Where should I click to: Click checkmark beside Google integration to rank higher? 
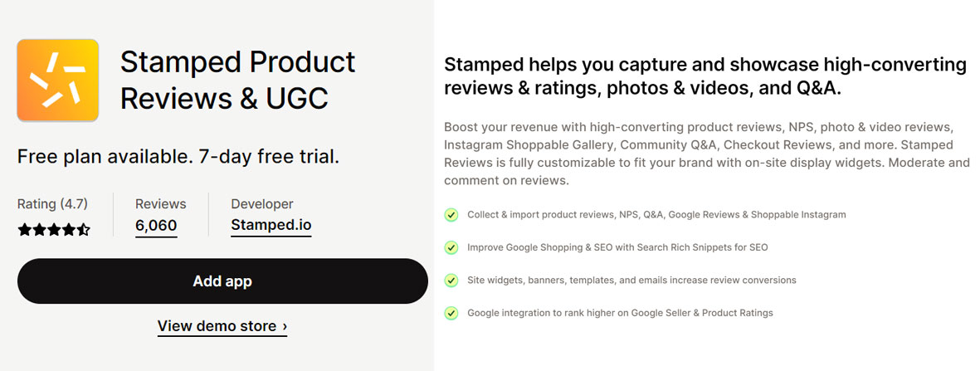[451, 312]
